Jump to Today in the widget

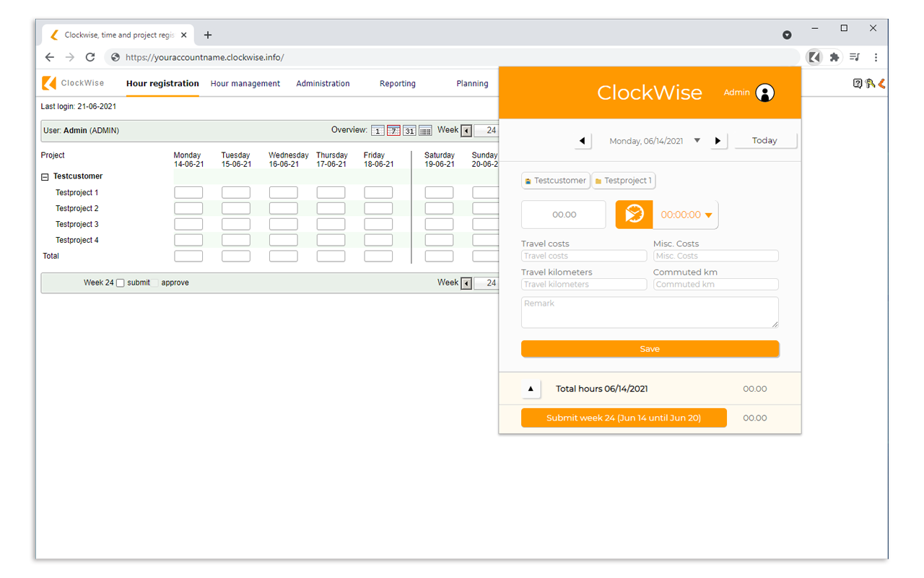coord(764,140)
